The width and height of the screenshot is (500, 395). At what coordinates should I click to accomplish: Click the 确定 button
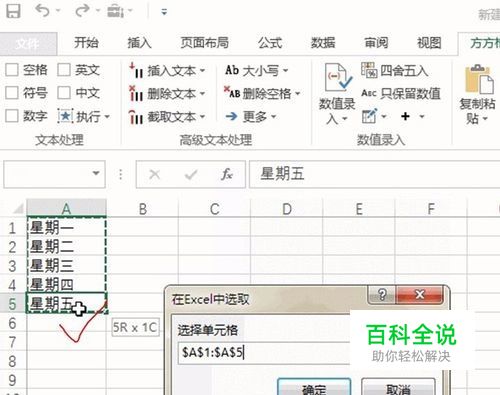(x=314, y=387)
